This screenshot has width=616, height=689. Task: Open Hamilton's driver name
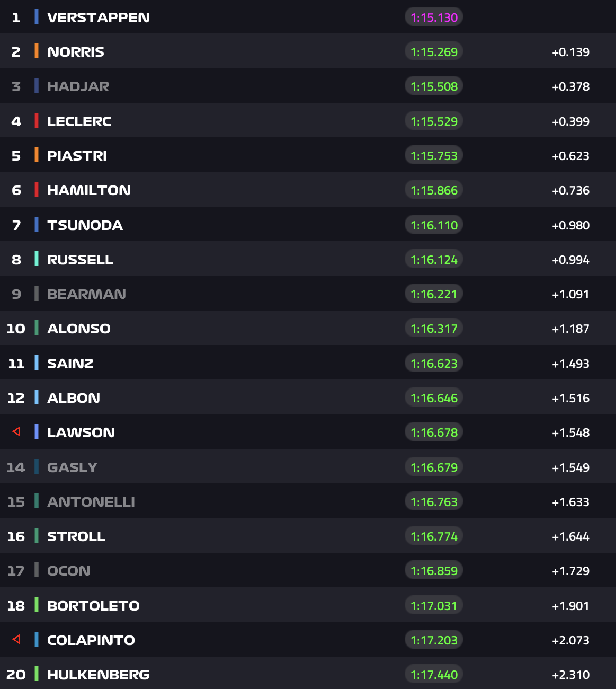point(88,190)
